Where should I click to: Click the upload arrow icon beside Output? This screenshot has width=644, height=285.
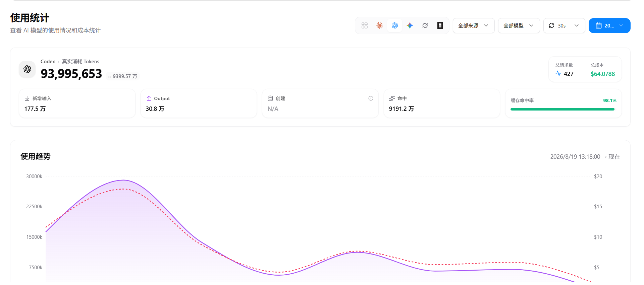coord(149,98)
